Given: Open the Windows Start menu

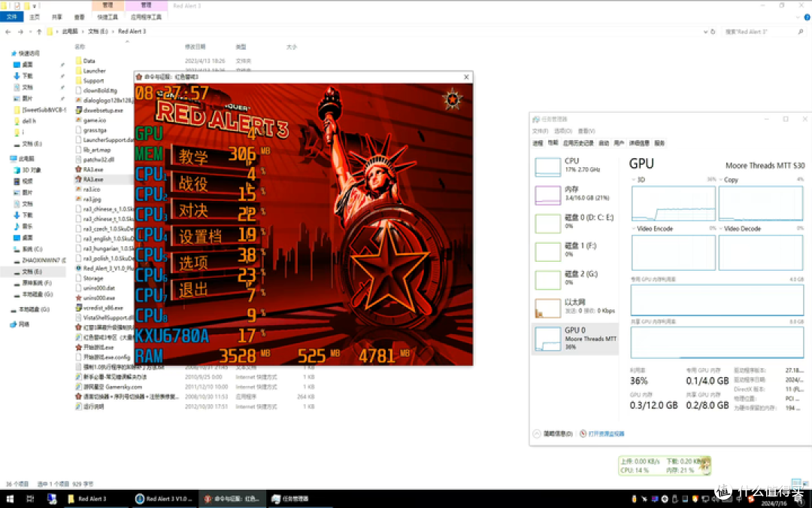Looking at the screenshot, I should pyautogui.click(x=9, y=499).
